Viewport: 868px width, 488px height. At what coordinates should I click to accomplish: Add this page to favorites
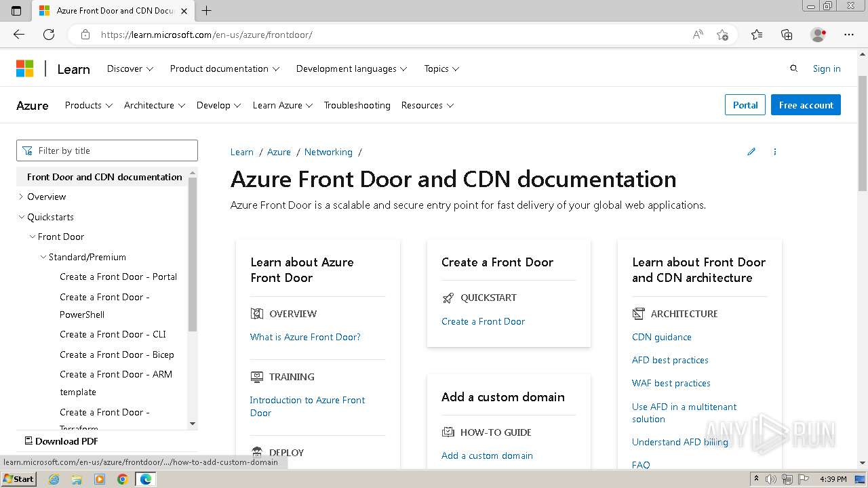(x=722, y=35)
